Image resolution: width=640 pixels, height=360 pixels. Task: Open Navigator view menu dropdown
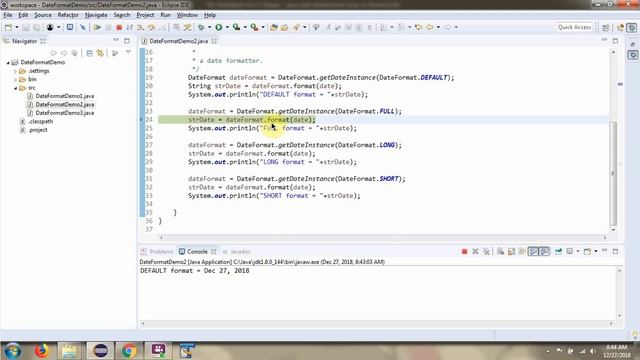coord(128,53)
